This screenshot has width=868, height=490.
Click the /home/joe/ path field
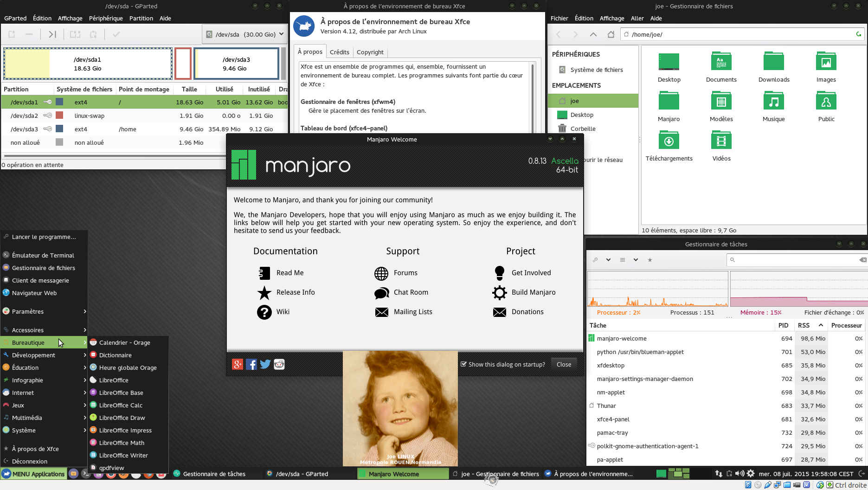click(x=742, y=34)
